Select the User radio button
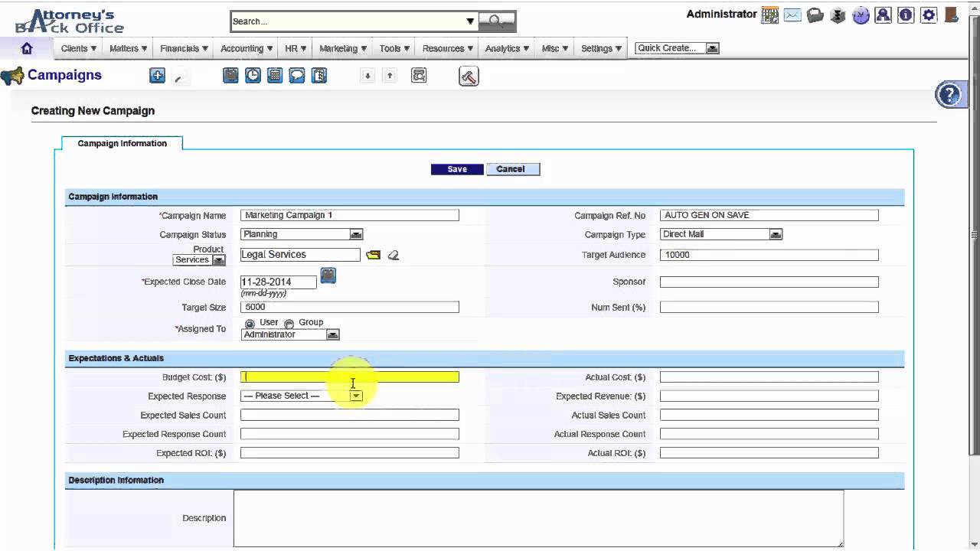The image size is (980, 551). (x=250, y=324)
